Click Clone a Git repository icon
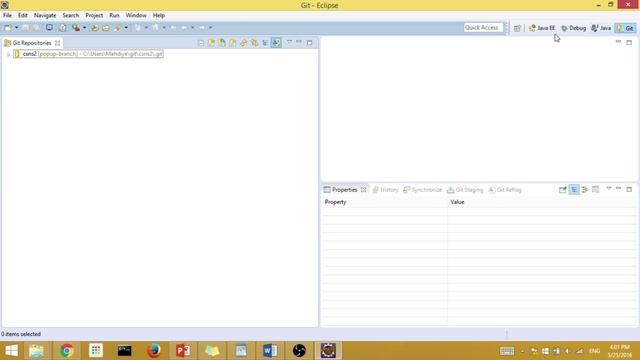This screenshot has width=640, height=360. pyautogui.click(x=222, y=43)
